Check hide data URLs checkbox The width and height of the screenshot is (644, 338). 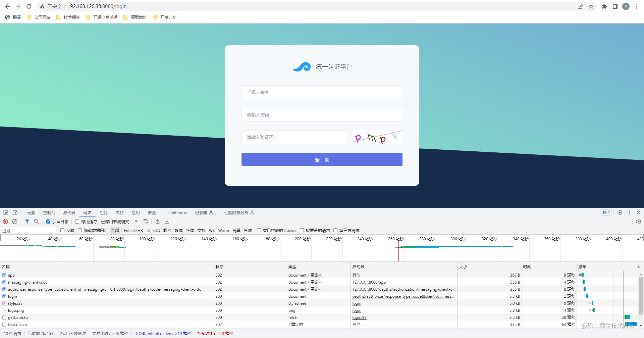[80, 230]
